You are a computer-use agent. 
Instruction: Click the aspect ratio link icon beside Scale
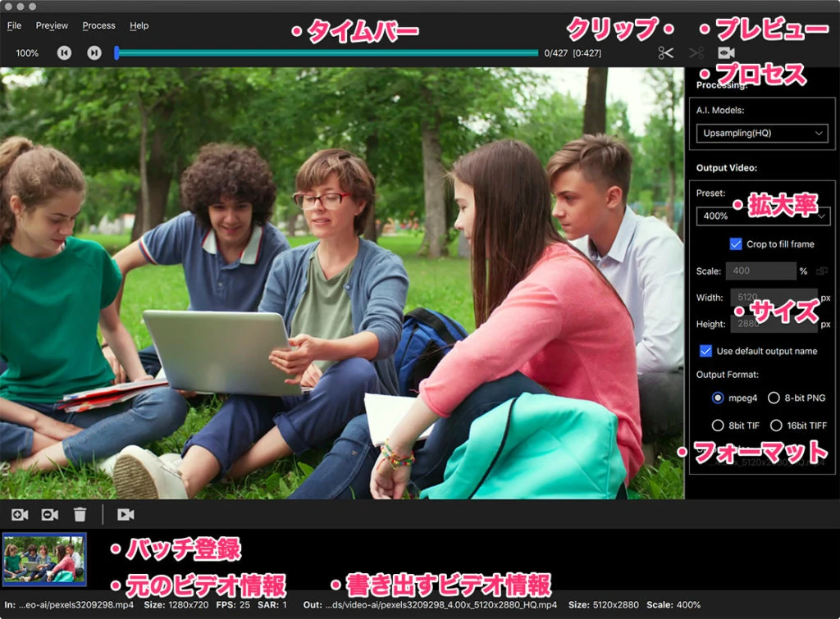tap(821, 271)
